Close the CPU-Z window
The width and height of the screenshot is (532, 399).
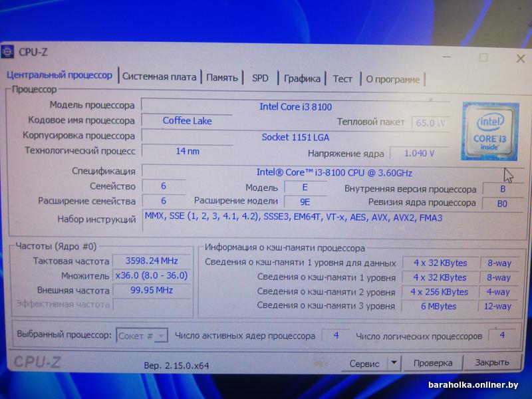[521, 59]
